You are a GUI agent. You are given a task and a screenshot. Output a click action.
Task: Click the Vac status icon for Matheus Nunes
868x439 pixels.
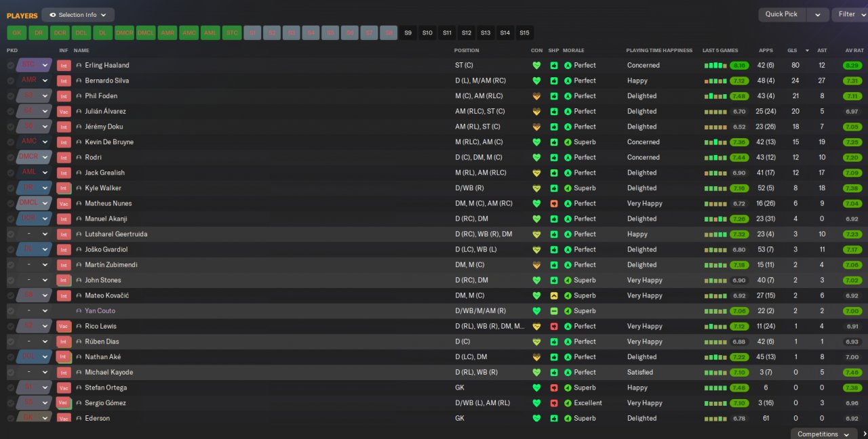pyautogui.click(x=64, y=204)
